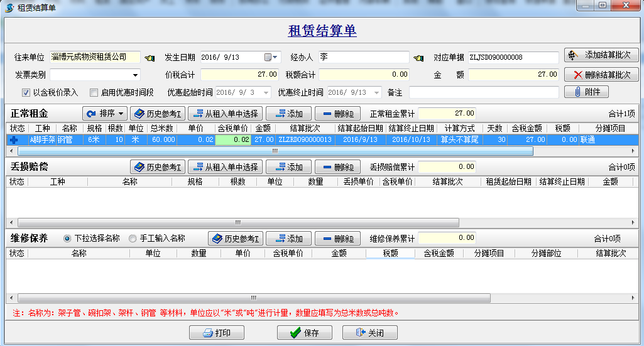Viewport: 644px width, 346px height.
Task: Click 历史参考 in the 正常租金 section
Action: pos(157,114)
